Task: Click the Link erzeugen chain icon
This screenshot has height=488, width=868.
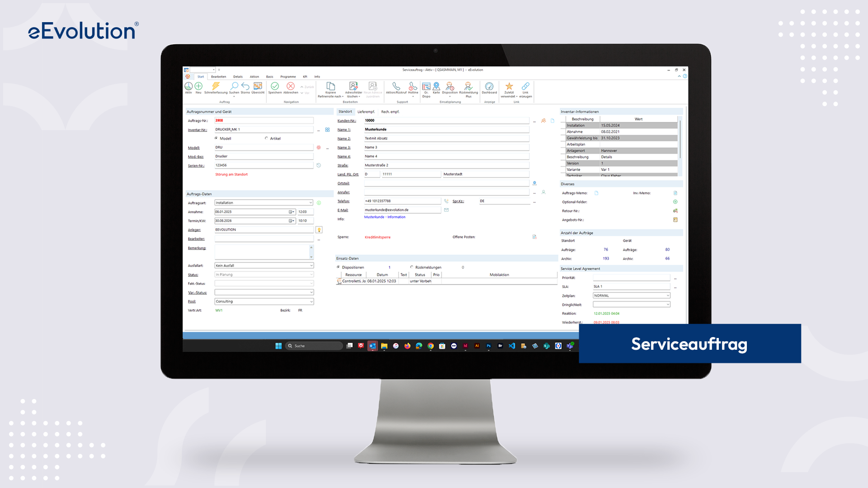Action: pyautogui.click(x=525, y=86)
